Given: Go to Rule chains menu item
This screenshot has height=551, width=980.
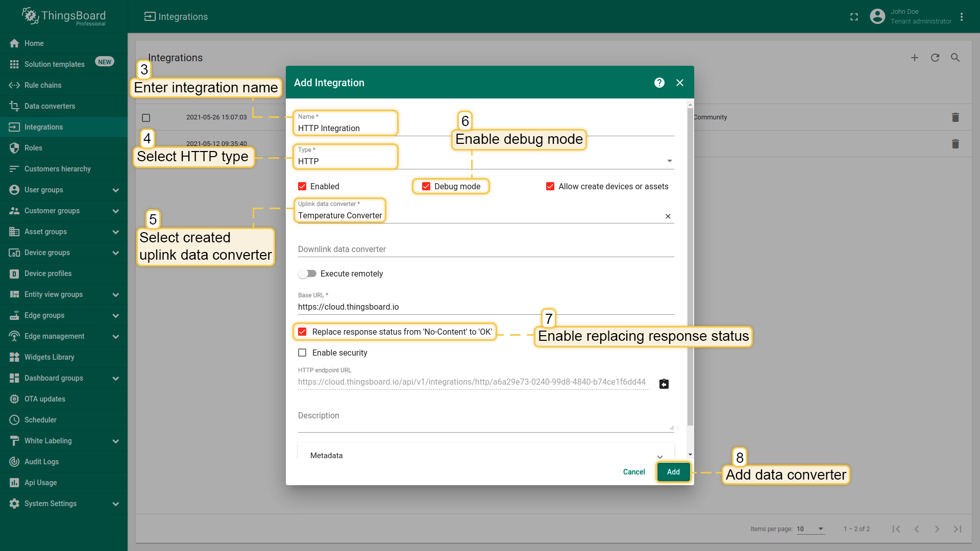Looking at the screenshot, I should click(43, 85).
